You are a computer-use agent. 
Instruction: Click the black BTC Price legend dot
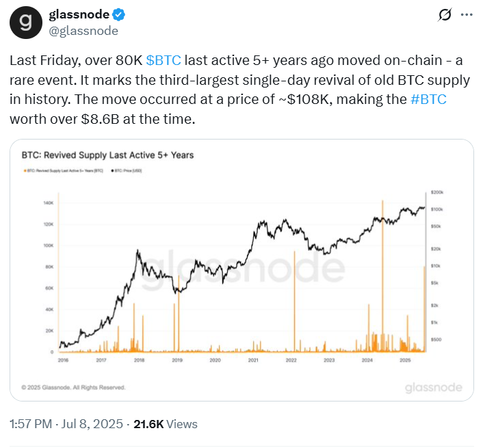click(112, 170)
